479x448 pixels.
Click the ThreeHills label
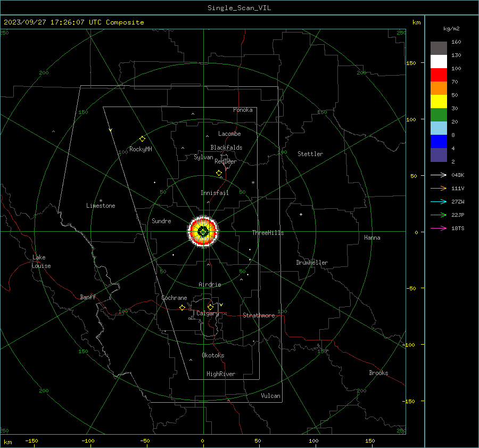pos(268,233)
